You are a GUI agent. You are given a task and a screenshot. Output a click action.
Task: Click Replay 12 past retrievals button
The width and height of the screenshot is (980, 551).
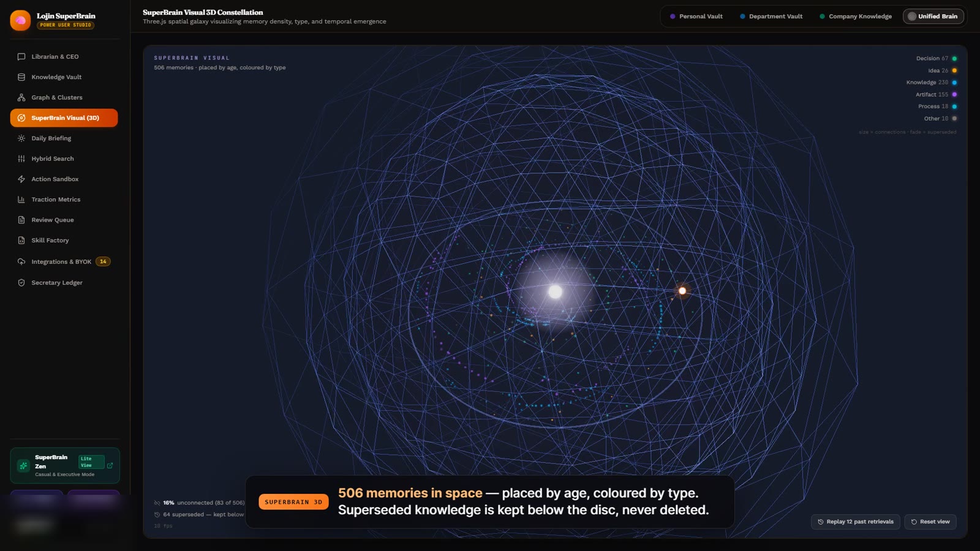click(x=855, y=522)
